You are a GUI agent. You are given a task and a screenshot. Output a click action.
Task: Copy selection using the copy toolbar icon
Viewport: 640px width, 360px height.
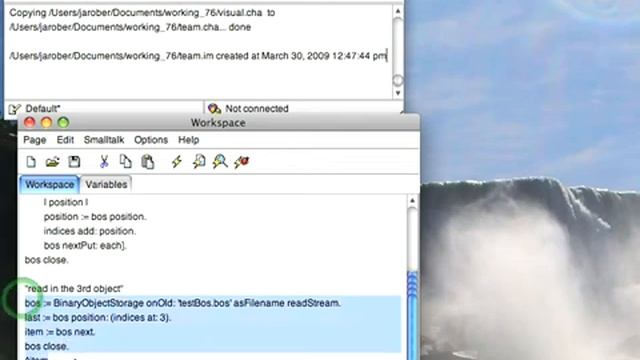tap(125, 162)
